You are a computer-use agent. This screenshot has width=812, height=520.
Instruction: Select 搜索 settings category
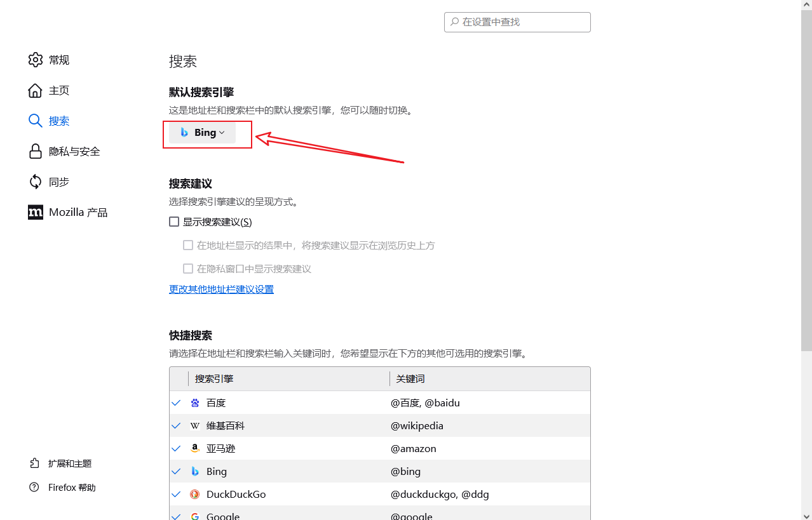click(59, 121)
